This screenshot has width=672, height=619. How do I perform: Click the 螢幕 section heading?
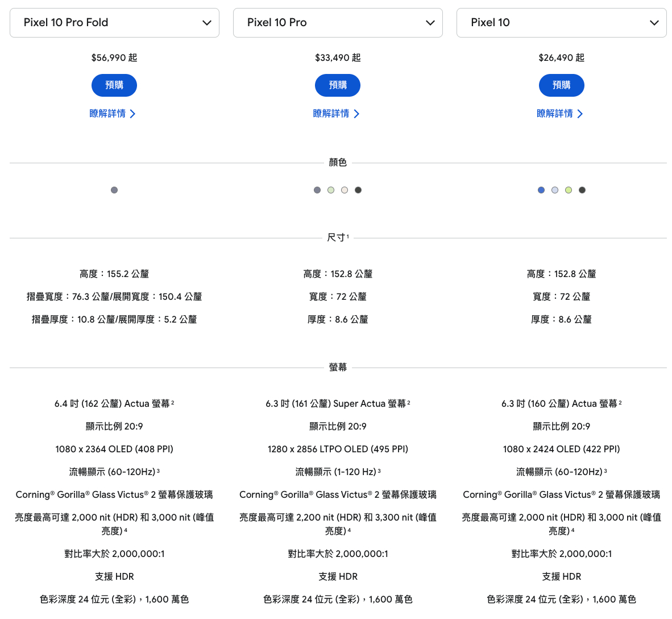[x=338, y=367]
